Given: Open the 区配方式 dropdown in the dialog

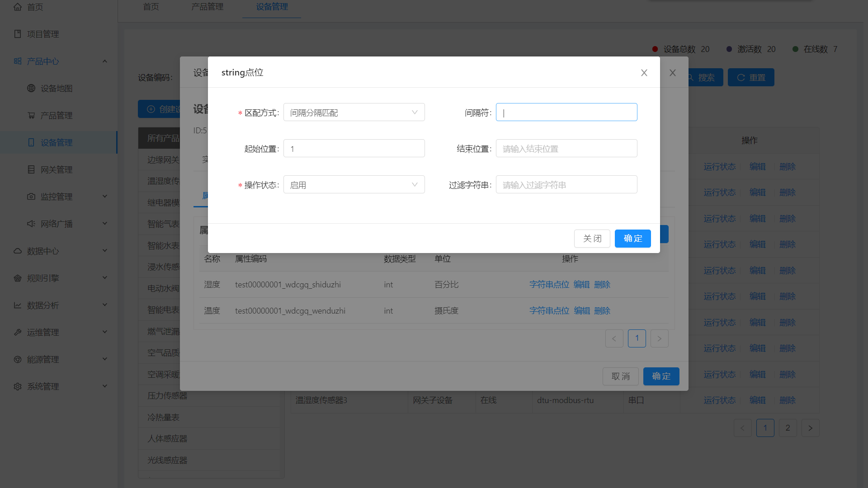Looking at the screenshot, I should tap(354, 112).
